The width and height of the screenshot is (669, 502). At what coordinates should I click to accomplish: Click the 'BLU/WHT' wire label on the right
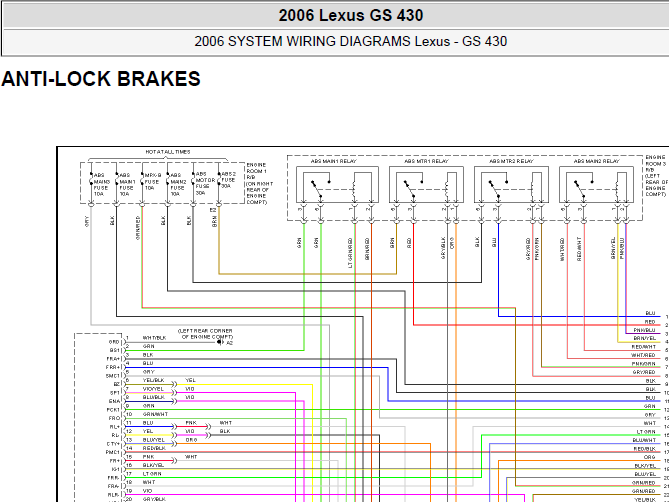644,440
